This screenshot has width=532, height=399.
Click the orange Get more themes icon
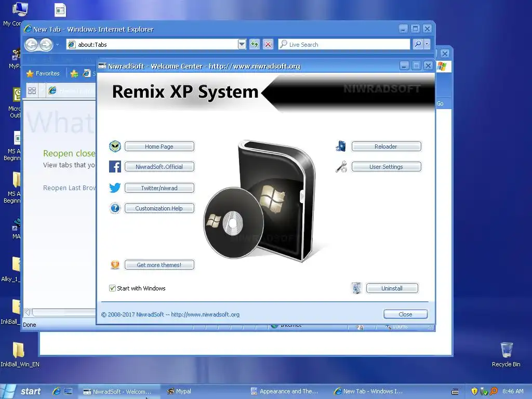115,264
